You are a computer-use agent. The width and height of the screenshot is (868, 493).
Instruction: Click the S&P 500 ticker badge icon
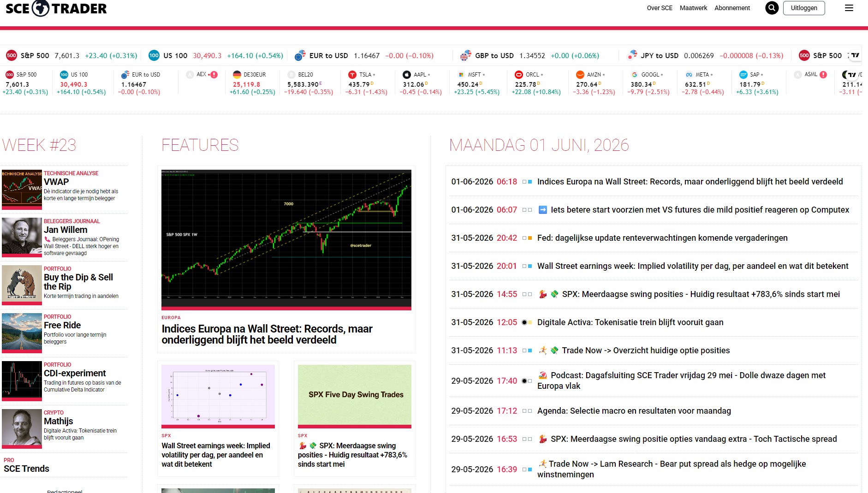point(12,55)
